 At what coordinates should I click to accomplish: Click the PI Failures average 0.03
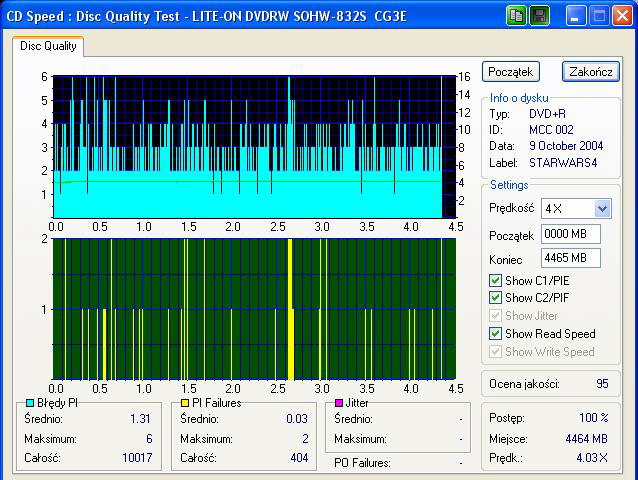[x=297, y=419]
